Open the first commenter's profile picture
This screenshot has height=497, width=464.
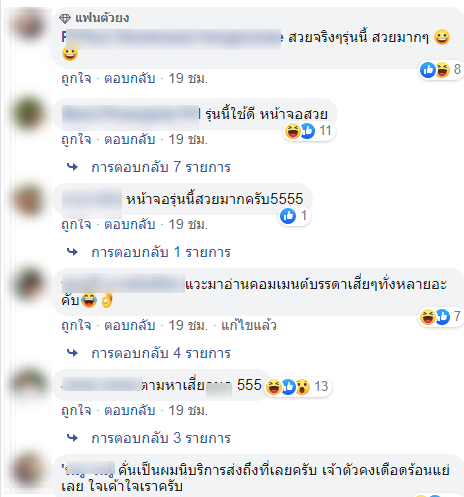point(28,24)
